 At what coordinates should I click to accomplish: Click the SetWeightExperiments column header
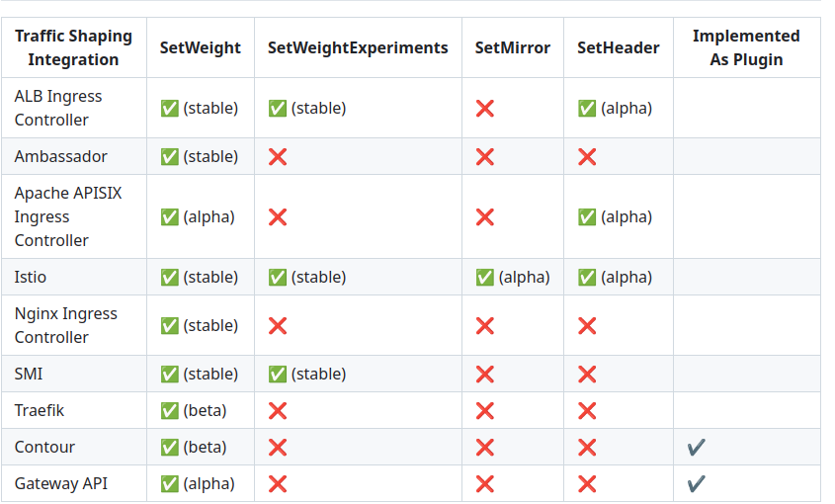tap(358, 48)
